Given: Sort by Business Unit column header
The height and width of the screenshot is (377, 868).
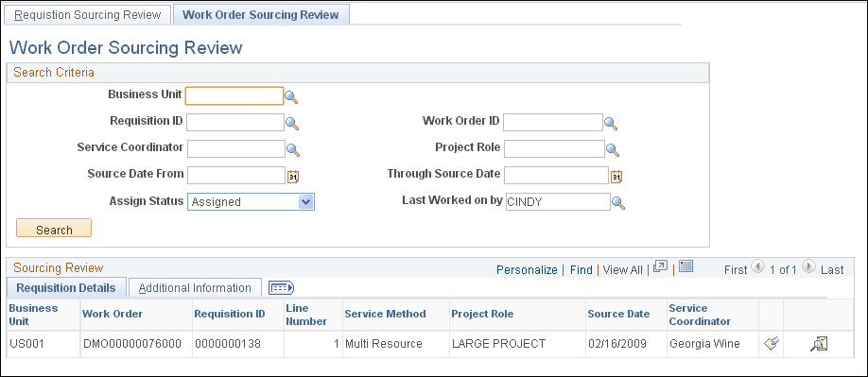Looking at the screenshot, I should [33, 315].
